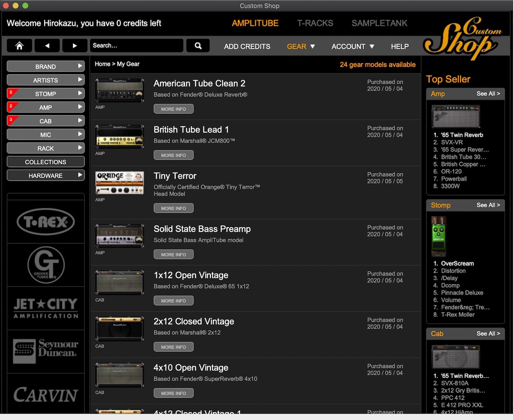Select SVX-VR in the Amp list
513x420 pixels.
(x=452, y=142)
